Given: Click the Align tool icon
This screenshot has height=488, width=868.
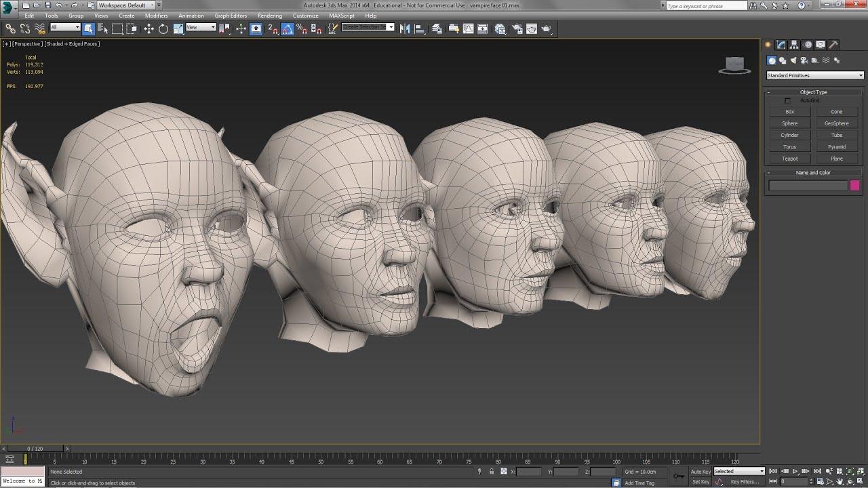Looking at the screenshot, I should click(x=419, y=28).
